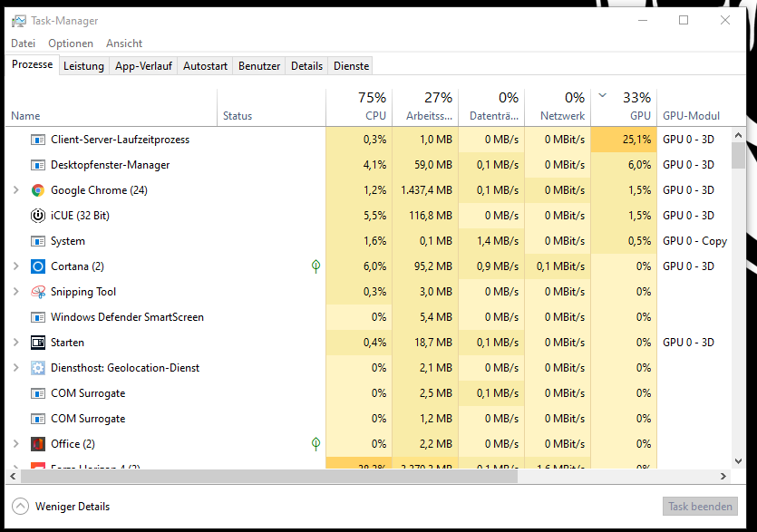Click the 116,8 MB memory cell
757x532 pixels.
coord(425,216)
